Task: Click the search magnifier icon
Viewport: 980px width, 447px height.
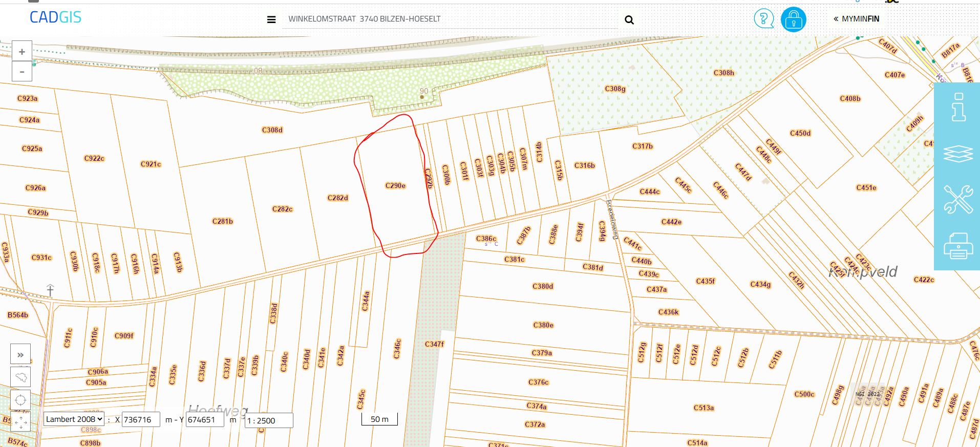Action: tap(629, 20)
